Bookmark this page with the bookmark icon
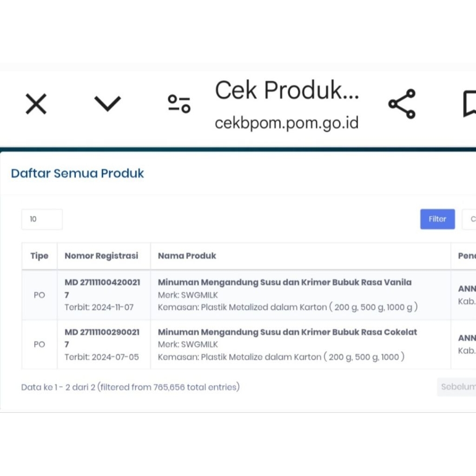Screen dimensions: 476x476 (469, 104)
